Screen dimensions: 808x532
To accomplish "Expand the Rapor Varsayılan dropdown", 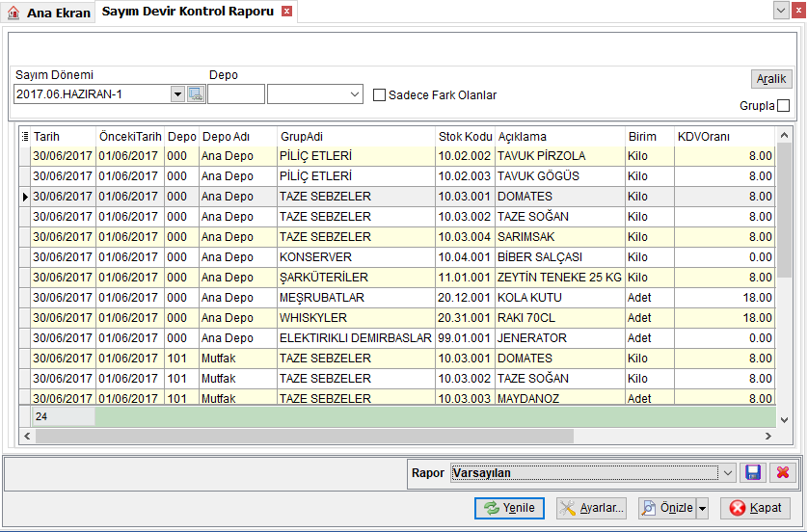I will tap(728, 473).
